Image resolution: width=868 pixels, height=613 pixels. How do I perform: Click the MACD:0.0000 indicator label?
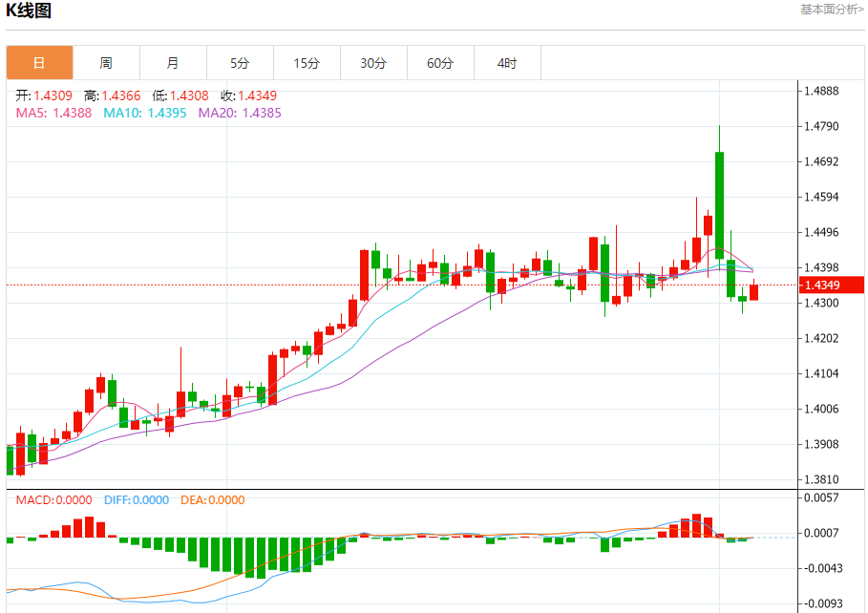click(53, 500)
